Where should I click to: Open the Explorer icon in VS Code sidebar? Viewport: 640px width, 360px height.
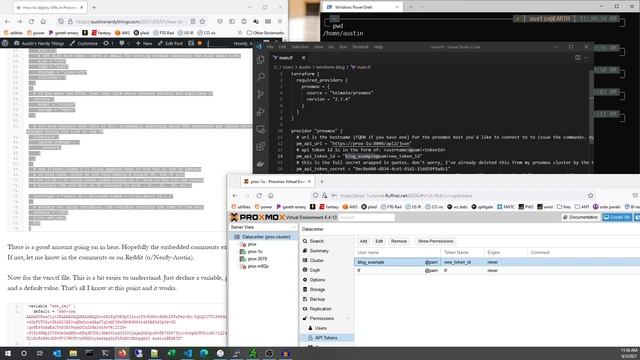click(x=261, y=60)
